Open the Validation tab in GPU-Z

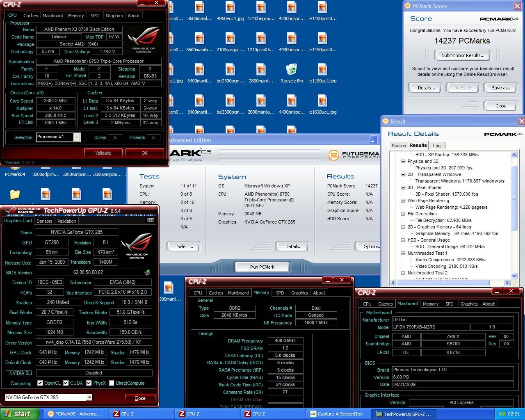click(x=66, y=221)
